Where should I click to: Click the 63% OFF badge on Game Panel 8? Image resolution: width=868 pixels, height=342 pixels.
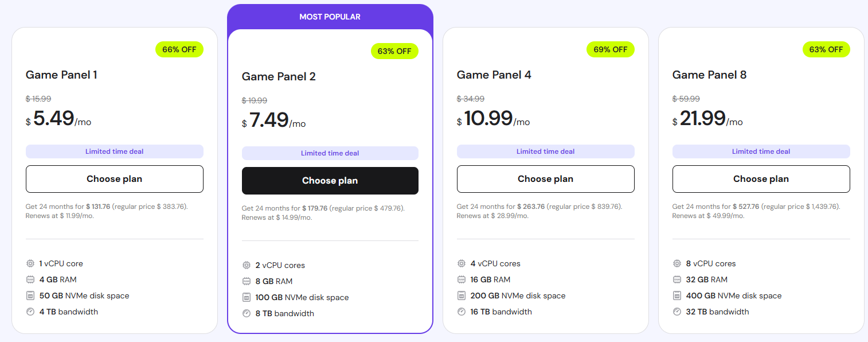point(826,49)
